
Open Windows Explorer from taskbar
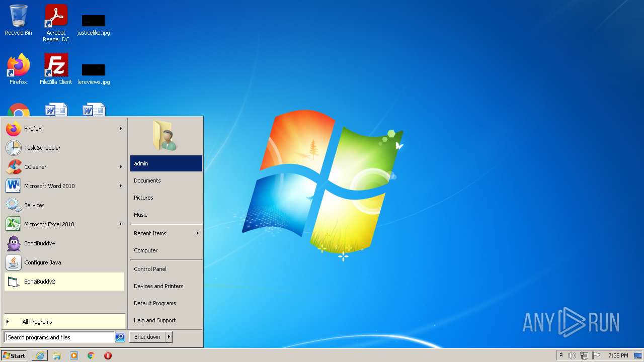click(x=57, y=355)
